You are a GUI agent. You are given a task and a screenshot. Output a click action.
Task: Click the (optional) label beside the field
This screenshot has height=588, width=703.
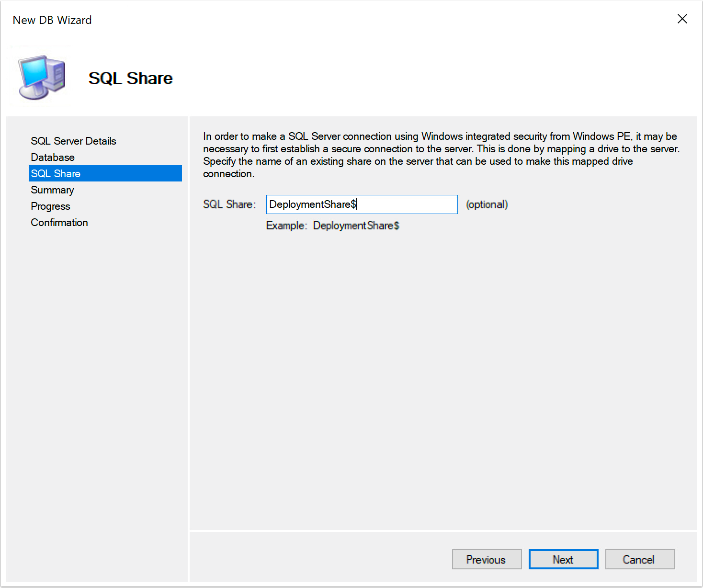[x=487, y=204]
